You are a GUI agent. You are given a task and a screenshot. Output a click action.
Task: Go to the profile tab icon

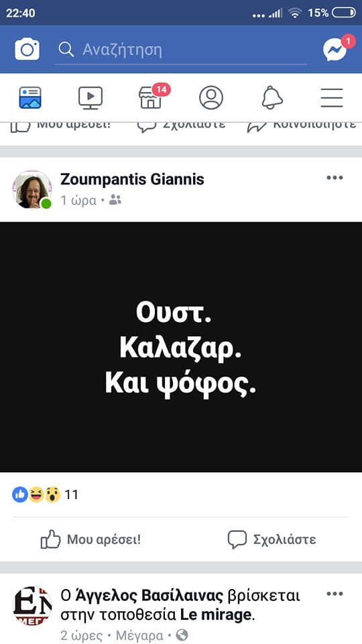[x=211, y=98]
